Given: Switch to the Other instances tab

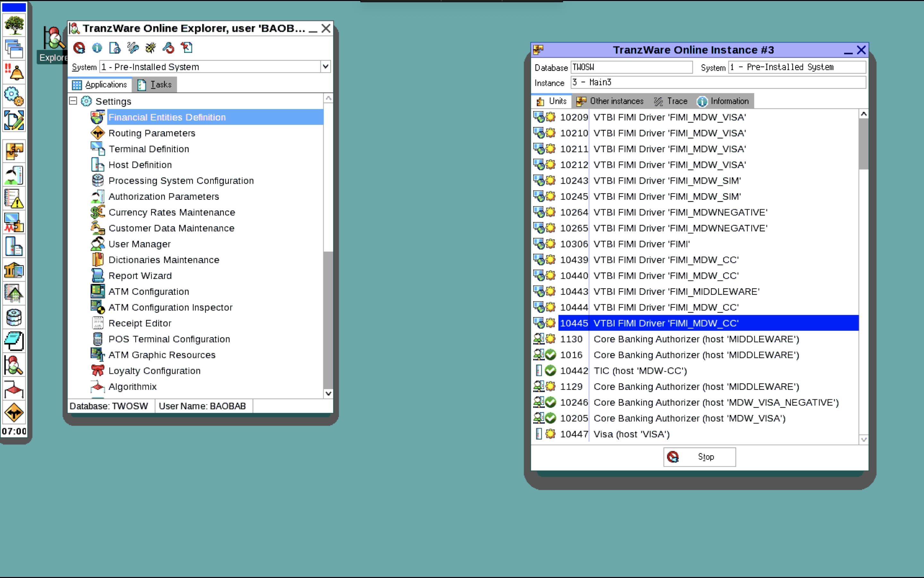Looking at the screenshot, I should pyautogui.click(x=611, y=101).
